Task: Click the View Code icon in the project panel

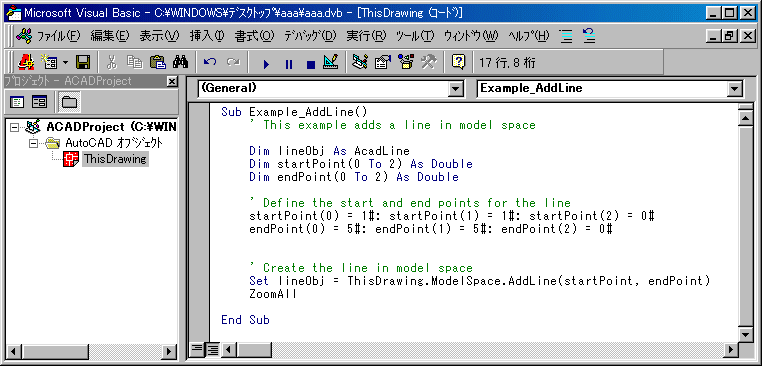Action: point(17,102)
